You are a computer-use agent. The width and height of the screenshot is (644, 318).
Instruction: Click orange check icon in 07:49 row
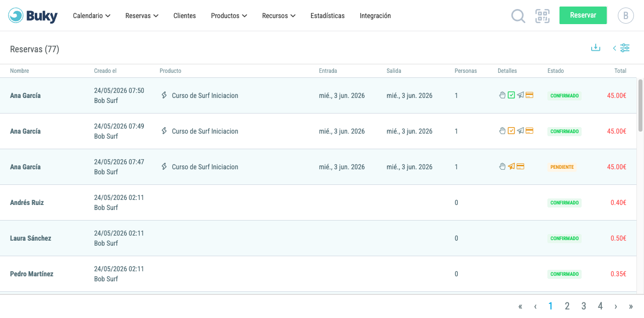pos(511,131)
